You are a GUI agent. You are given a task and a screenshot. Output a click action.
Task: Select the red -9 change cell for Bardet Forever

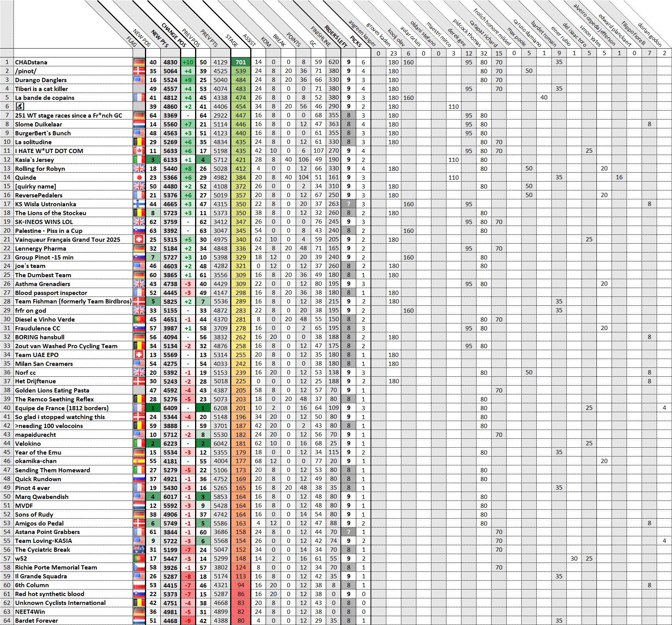pyautogui.click(x=188, y=621)
